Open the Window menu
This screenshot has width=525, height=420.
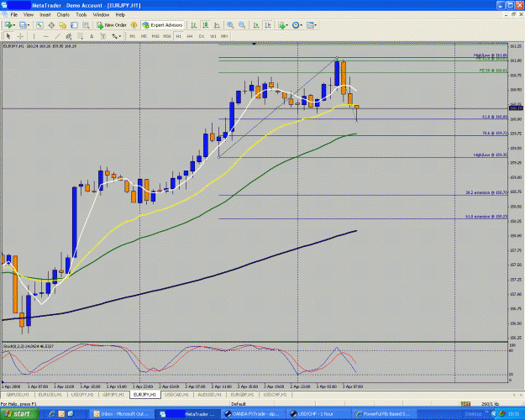tap(101, 15)
